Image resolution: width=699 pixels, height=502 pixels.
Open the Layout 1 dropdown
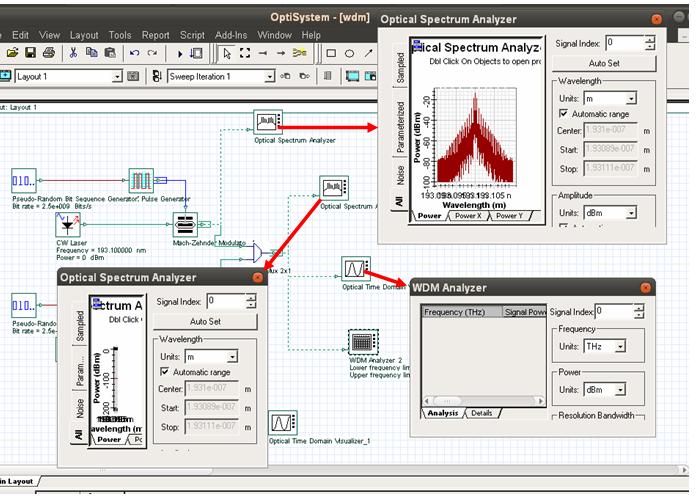(x=117, y=77)
